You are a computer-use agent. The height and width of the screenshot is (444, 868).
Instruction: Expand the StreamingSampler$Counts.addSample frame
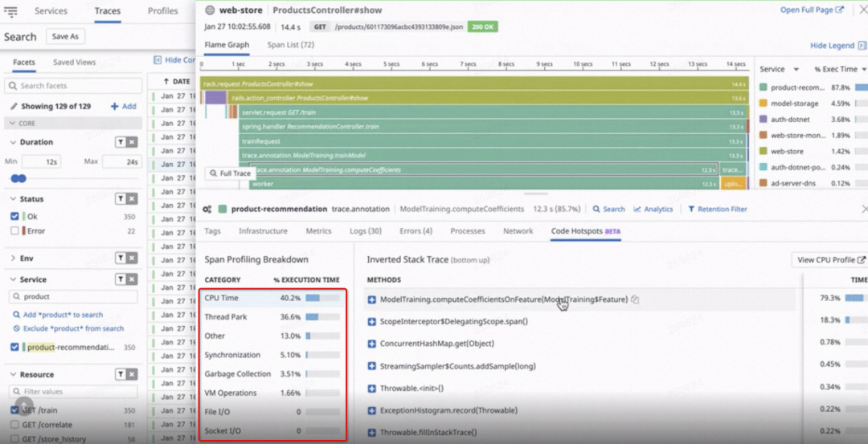coord(372,366)
